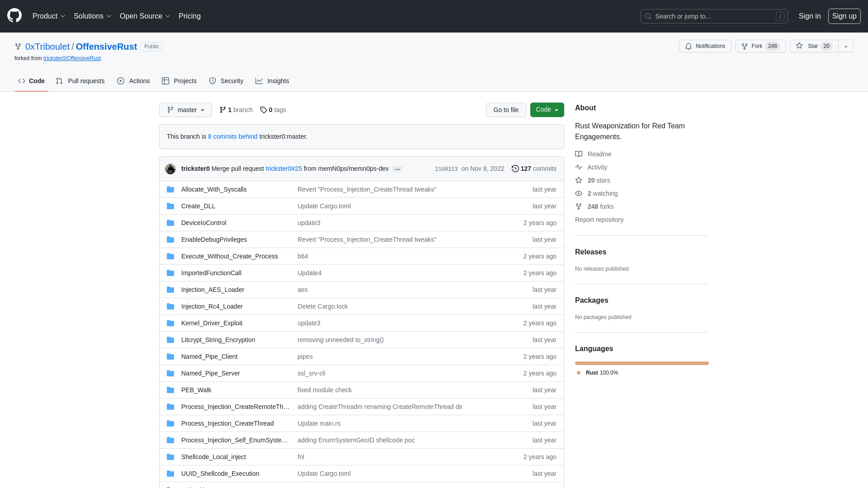Screen dimensions: 868x488
Task: Click 'removing unneeded to_string()' commit message
Action: [340, 340]
